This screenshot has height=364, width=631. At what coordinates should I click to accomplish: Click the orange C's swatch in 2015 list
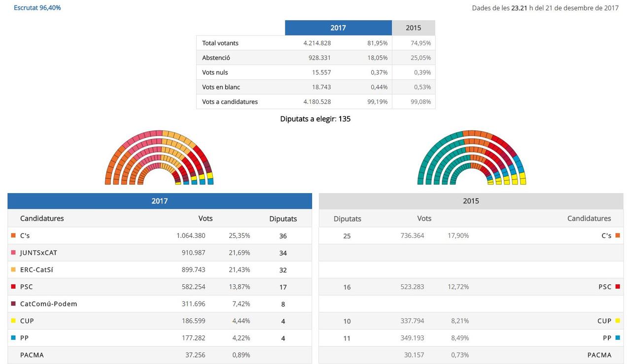tap(618, 235)
